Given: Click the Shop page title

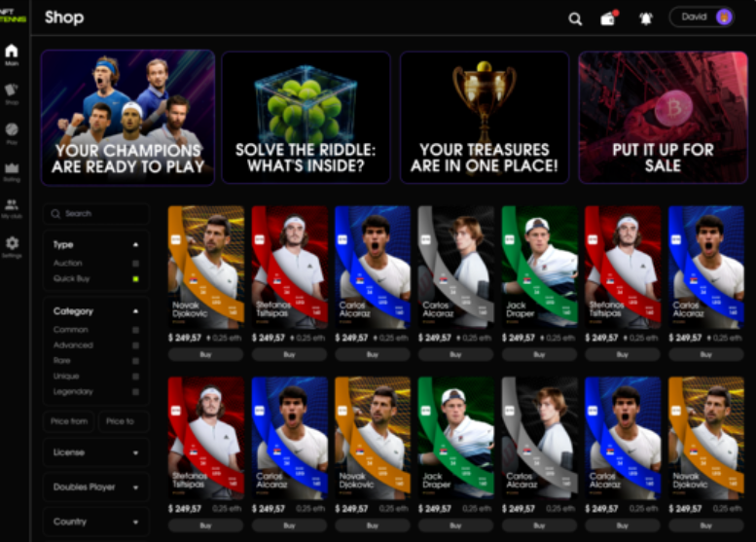Looking at the screenshot, I should pos(64,18).
